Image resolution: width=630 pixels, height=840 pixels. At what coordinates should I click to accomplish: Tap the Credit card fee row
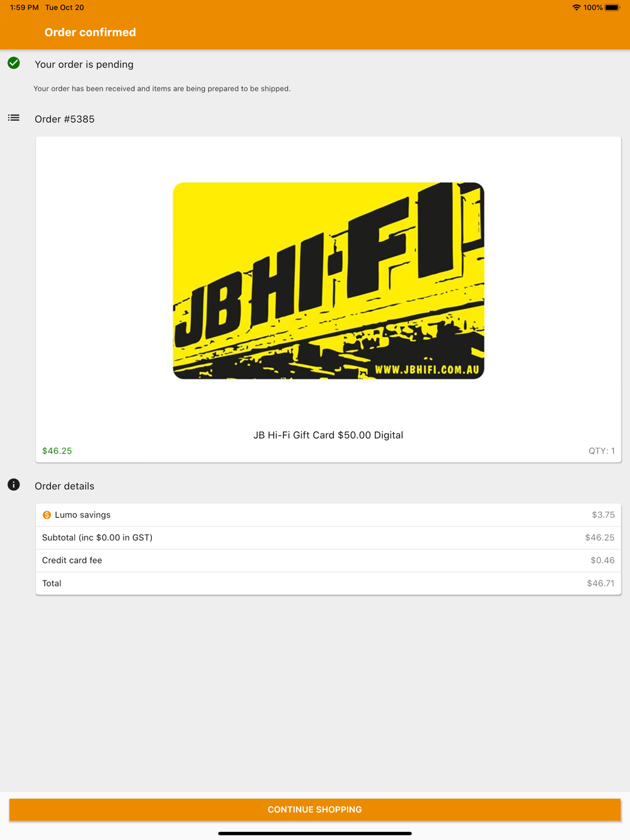click(328, 560)
